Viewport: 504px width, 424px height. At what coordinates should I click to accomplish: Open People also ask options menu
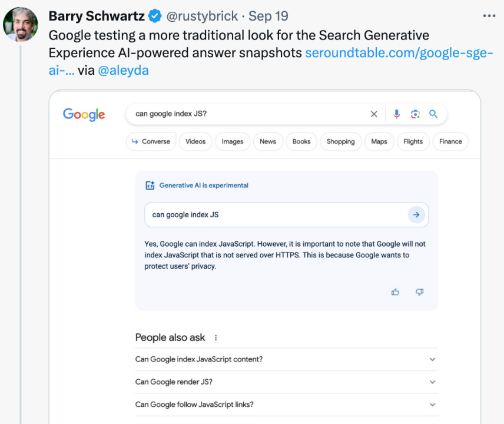[216, 338]
